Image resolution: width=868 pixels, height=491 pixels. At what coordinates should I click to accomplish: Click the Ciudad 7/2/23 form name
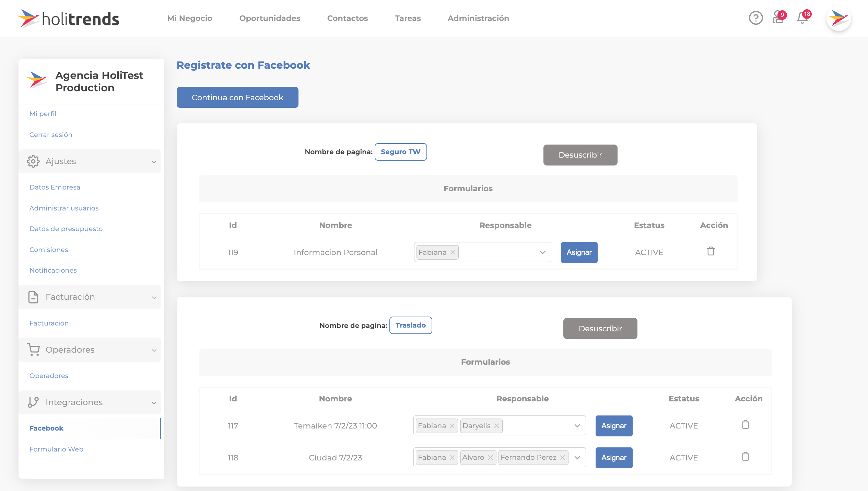335,458
